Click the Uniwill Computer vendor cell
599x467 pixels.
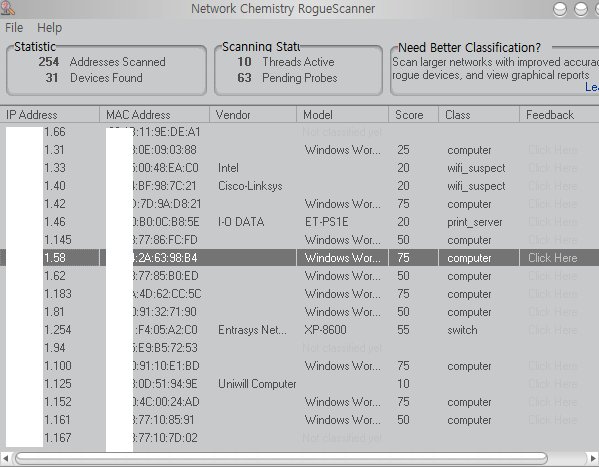[x=257, y=384]
